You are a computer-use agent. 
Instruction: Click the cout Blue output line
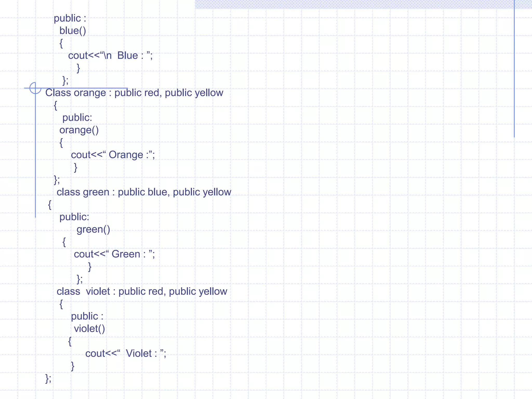point(110,56)
